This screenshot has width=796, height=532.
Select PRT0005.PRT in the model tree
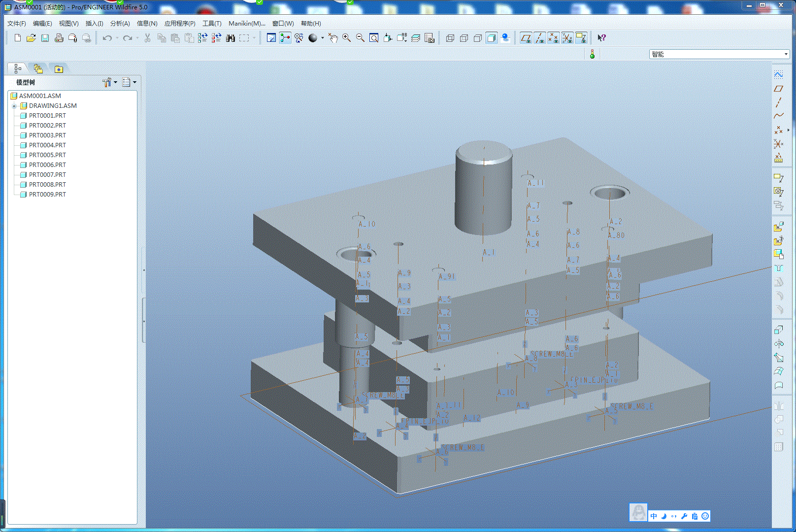pos(47,155)
